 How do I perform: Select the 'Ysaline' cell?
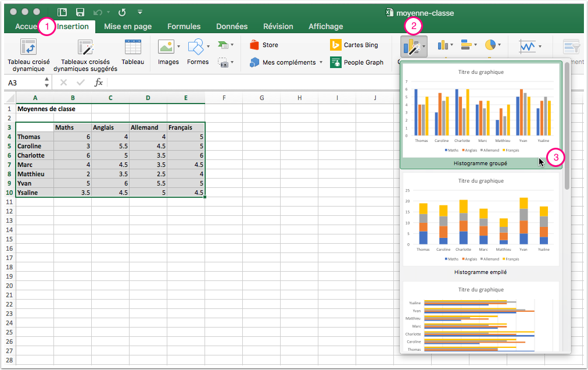pos(35,193)
